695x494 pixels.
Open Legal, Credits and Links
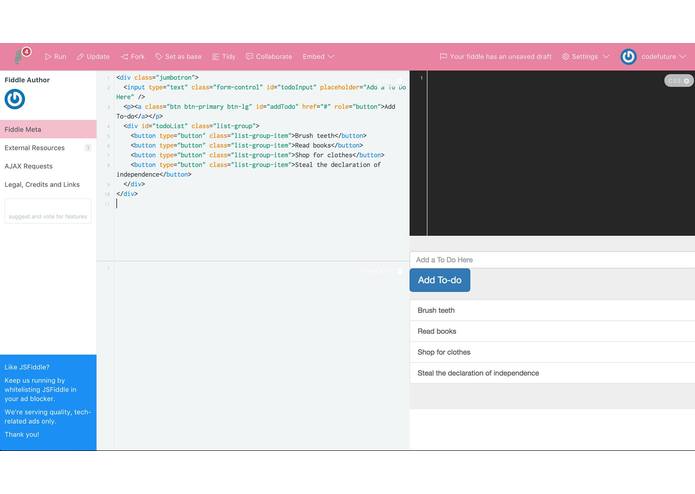coord(48,184)
